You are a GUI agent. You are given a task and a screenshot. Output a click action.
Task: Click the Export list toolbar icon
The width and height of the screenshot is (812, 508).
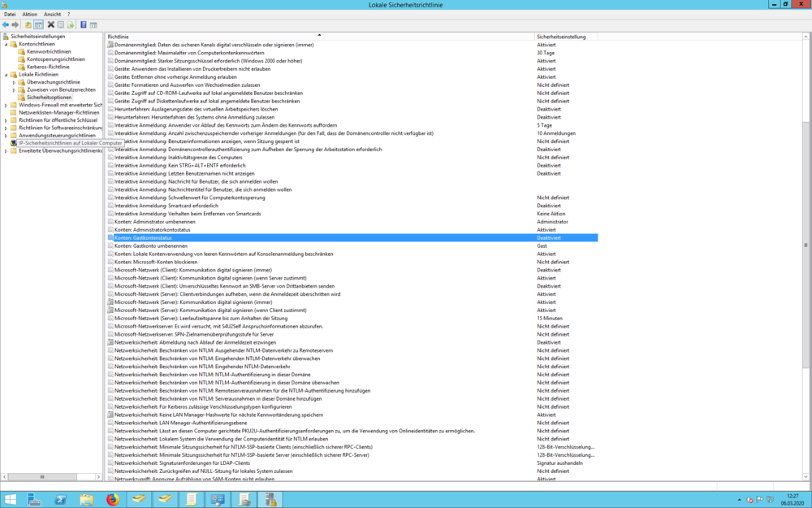click(x=71, y=25)
